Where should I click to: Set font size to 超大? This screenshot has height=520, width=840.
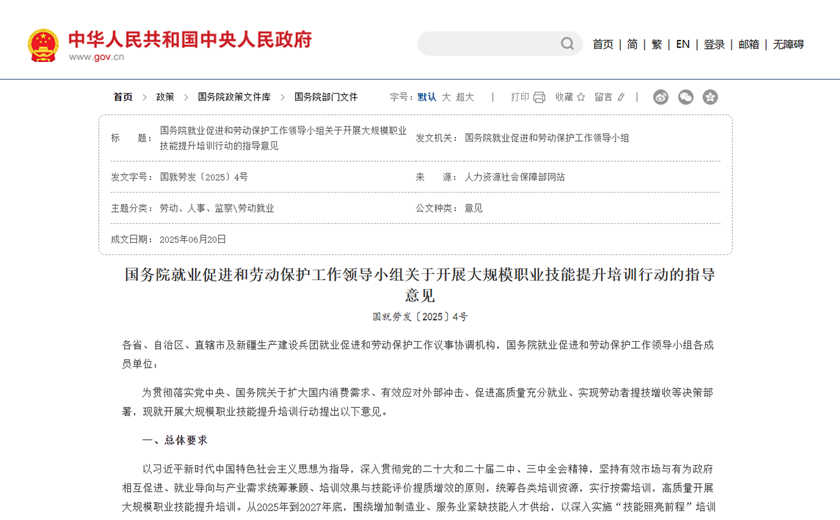tap(465, 97)
